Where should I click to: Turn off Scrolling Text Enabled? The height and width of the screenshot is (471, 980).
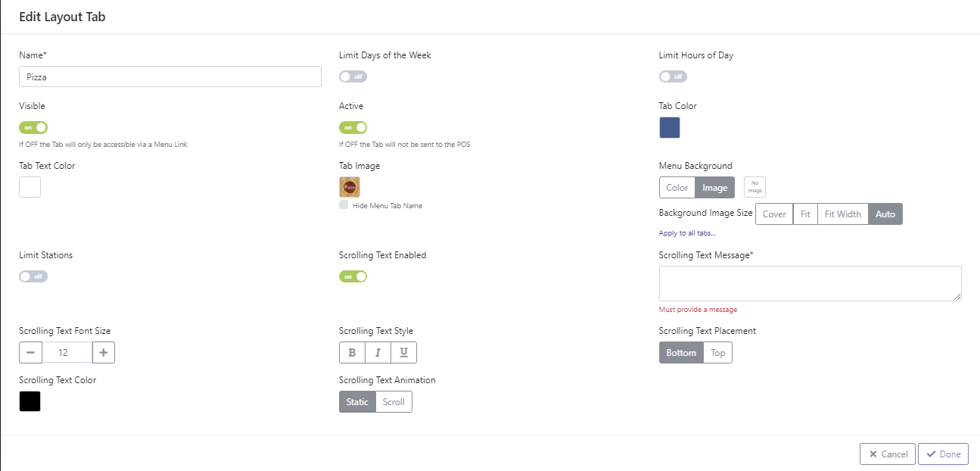pos(353,276)
